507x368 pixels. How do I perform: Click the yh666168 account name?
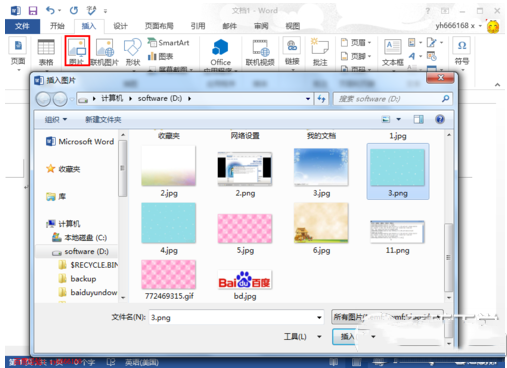tap(454, 26)
